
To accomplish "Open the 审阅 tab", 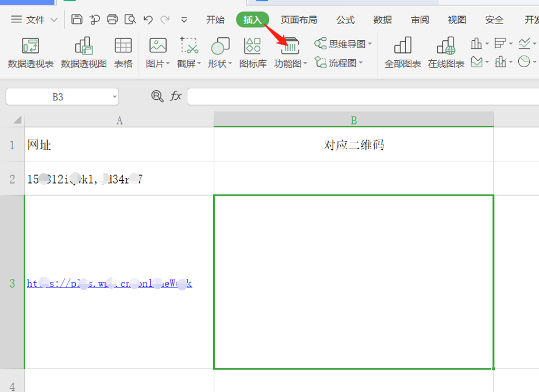I will [419, 20].
